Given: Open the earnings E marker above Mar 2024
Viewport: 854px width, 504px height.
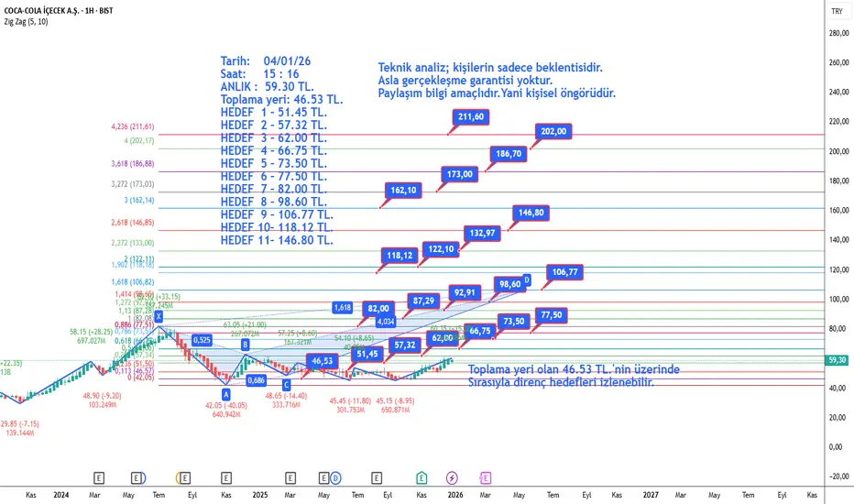Looking at the screenshot, I should 99,477.
